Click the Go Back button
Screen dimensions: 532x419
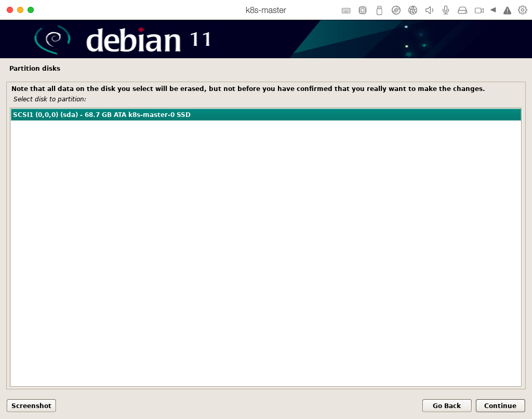pos(446,405)
